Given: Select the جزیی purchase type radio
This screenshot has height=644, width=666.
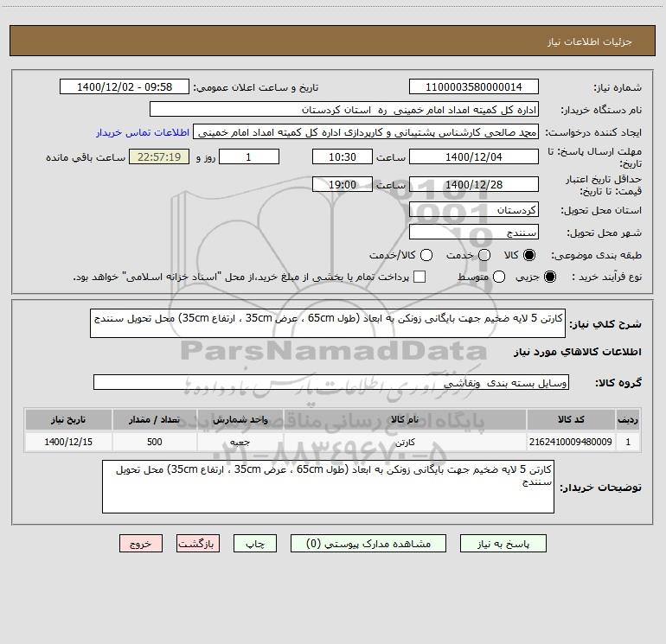Looking at the screenshot, I should pos(549,277).
